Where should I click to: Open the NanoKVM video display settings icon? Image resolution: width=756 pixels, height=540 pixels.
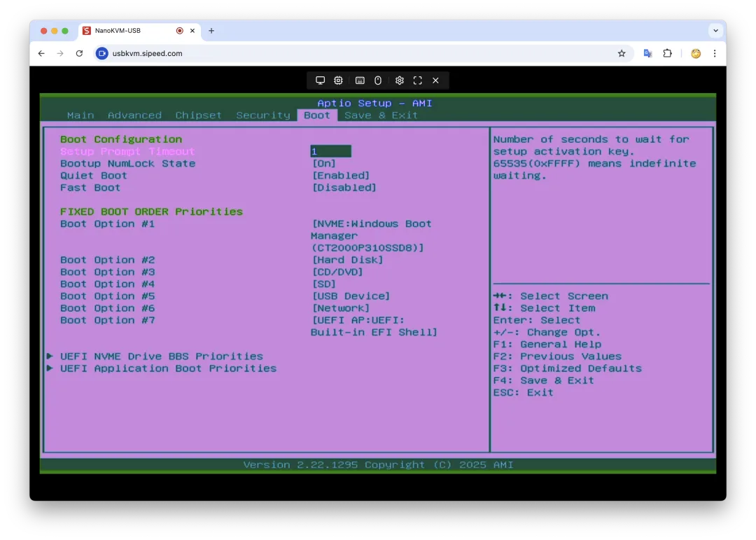tap(320, 81)
